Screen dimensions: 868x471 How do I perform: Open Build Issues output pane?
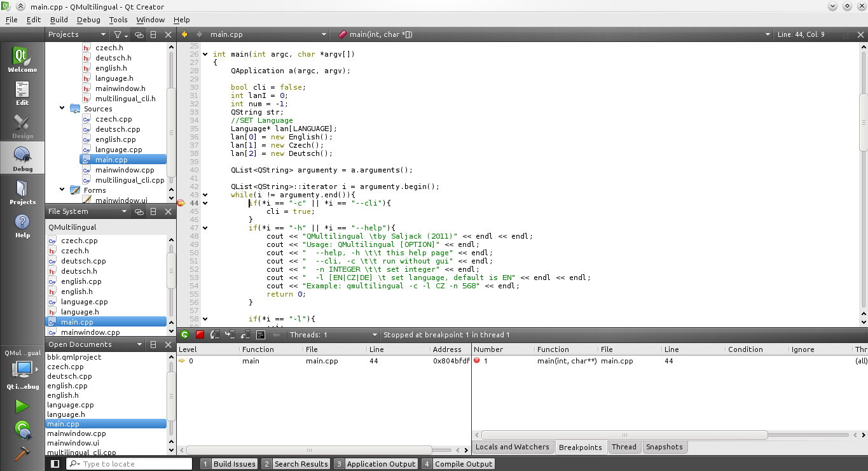229,464
